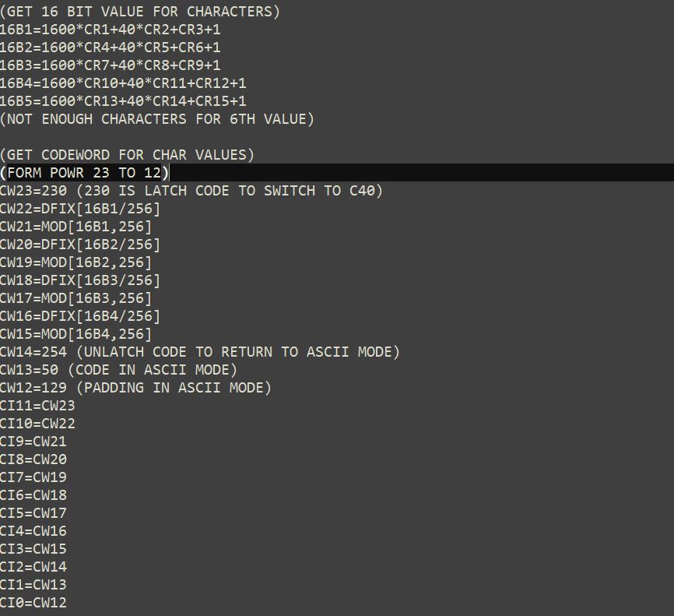Click the CW12=129 padding line

tap(135, 388)
